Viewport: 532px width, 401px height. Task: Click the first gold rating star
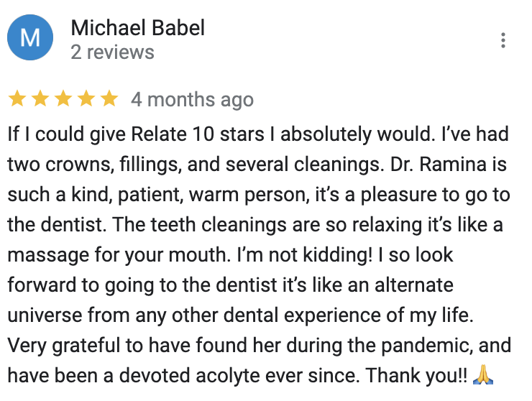pos(17,99)
